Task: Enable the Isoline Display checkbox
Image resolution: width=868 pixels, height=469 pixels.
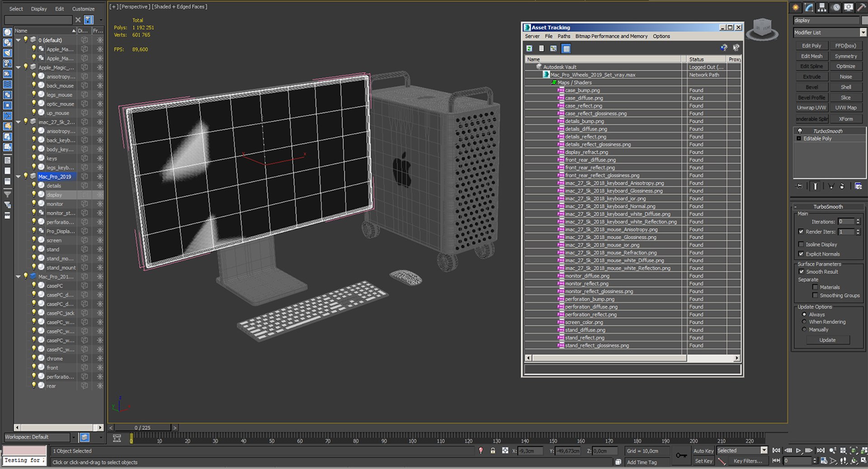Action: tap(801, 244)
